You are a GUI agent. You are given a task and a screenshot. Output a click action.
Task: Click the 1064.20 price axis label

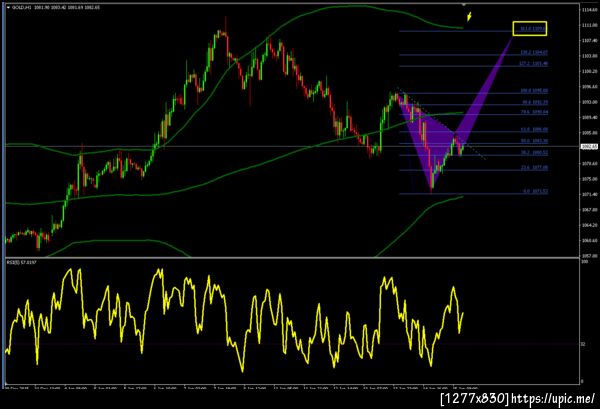click(x=589, y=225)
